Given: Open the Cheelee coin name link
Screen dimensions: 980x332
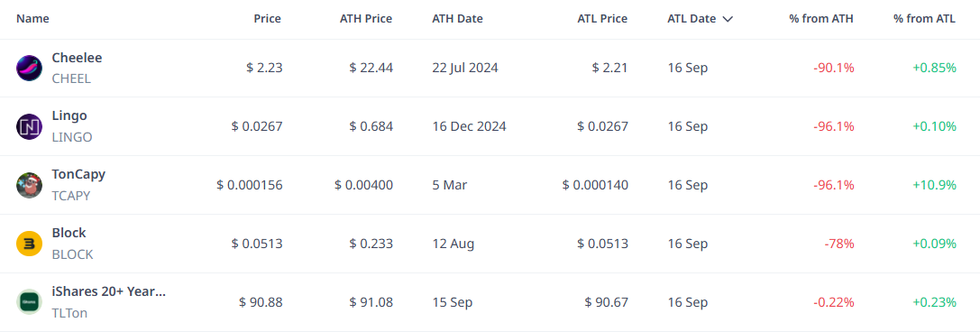Looking at the screenshot, I should (77, 58).
